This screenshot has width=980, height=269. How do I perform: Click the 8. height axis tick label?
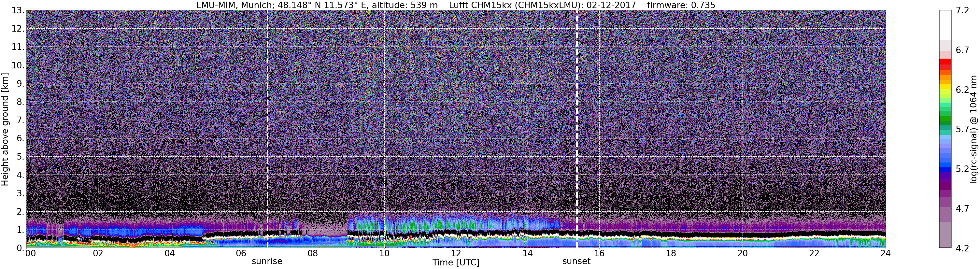click(20, 102)
